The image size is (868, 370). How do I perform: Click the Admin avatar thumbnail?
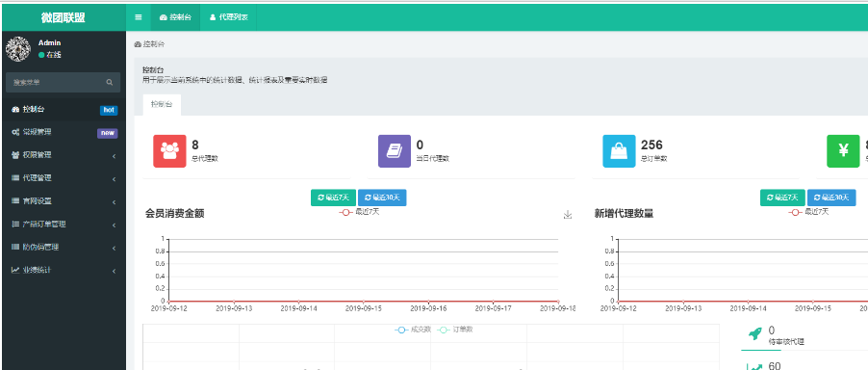click(x=17, y=49)
